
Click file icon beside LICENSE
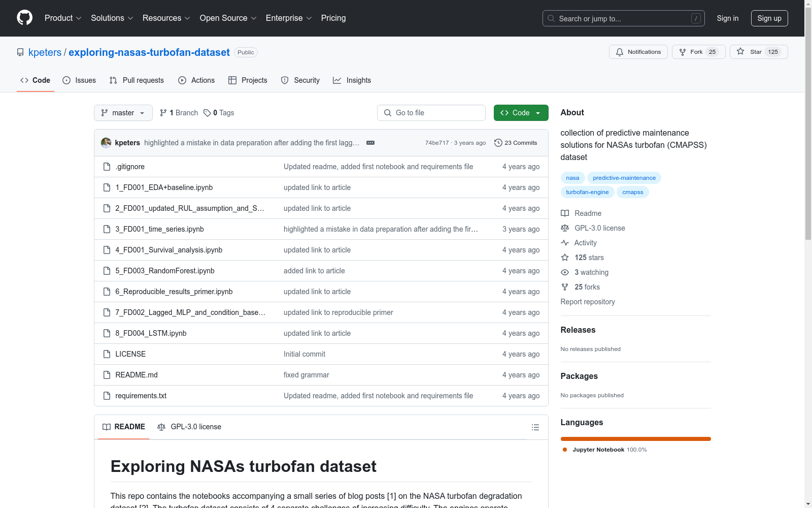pos(107,354)
